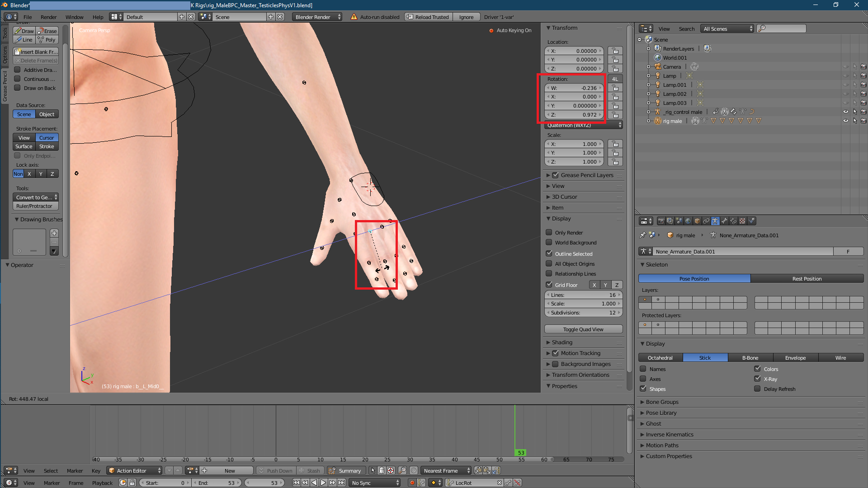Viewport: 868px width, 488px height.
Task: Click the Toggle Quad View button
Action: click(x=583, y=329)
